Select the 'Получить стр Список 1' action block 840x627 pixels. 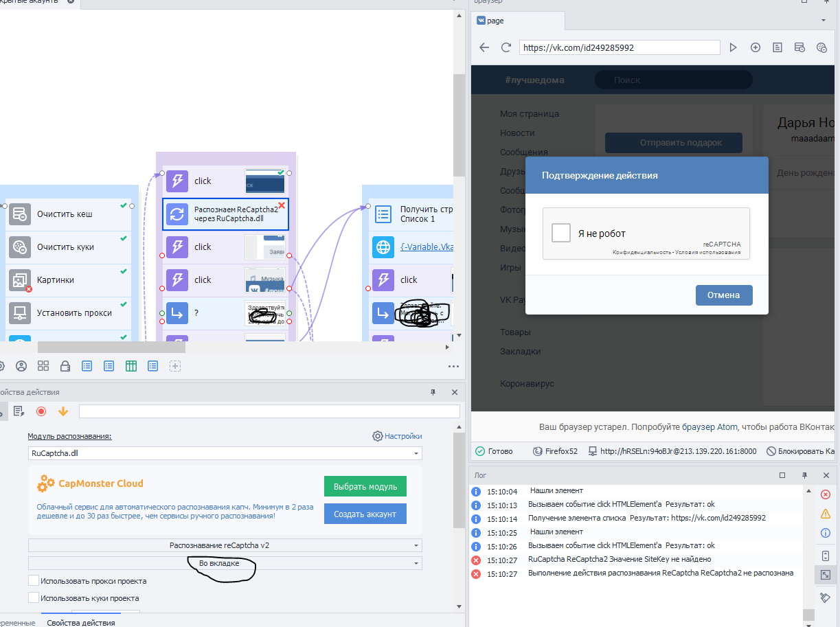click(x=412, y=214)
